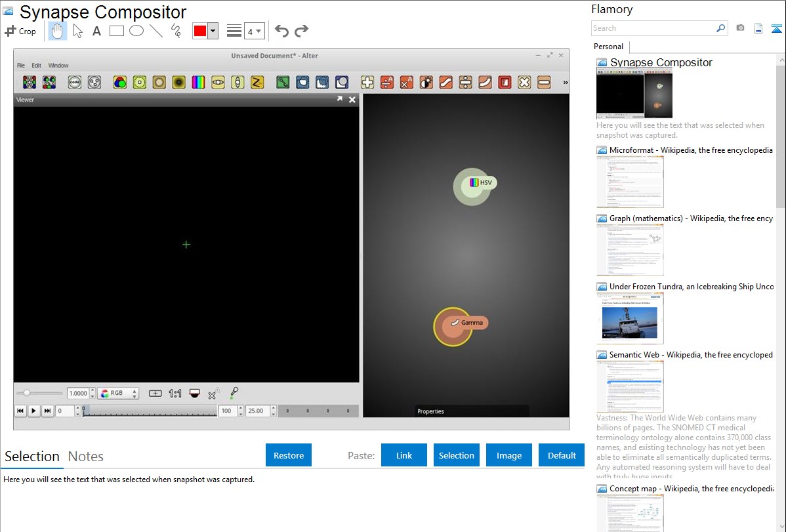
Task: Click the orange minus node icon
Action: tap(544, 82)
